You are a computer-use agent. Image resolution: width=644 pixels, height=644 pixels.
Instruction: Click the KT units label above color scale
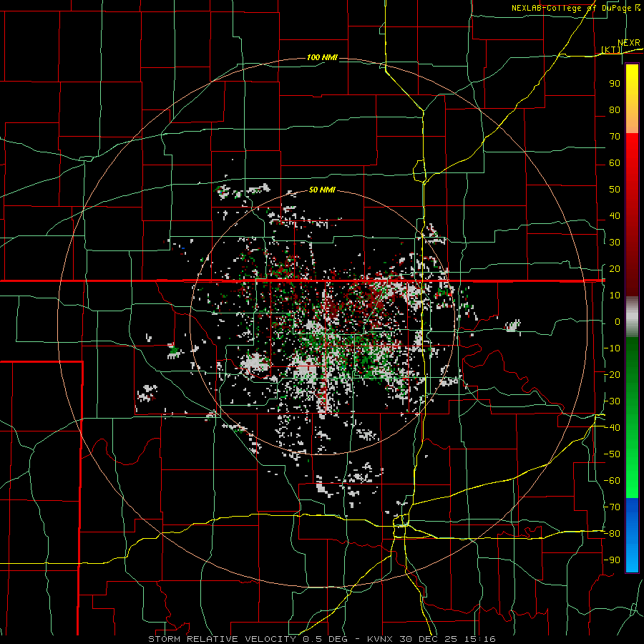[x=611, y=49]
